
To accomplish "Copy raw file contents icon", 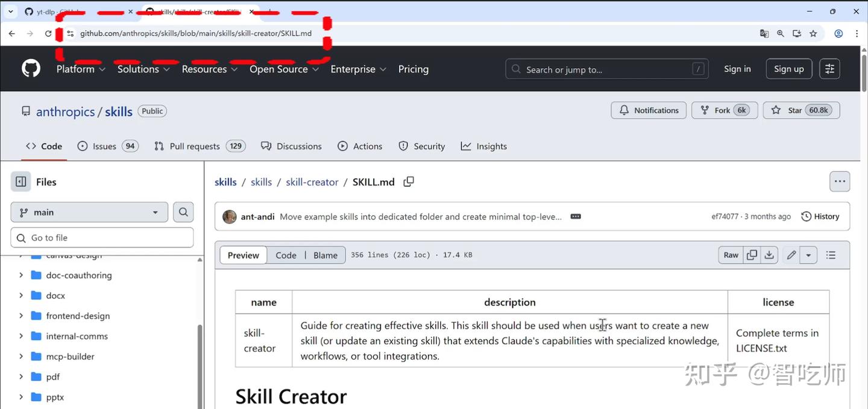I will pos(752,255).
